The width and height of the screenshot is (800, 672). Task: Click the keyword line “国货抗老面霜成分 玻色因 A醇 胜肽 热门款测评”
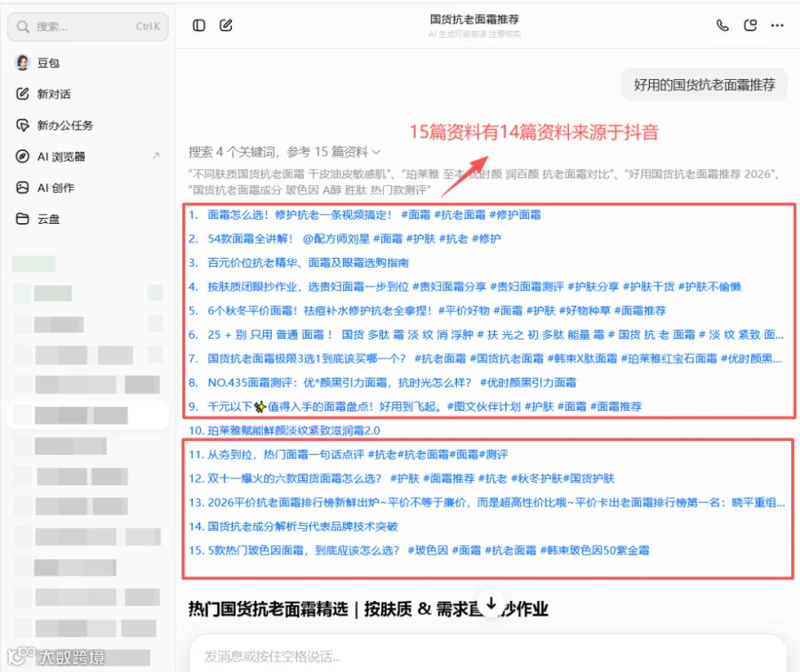click(x=311, y=190)
